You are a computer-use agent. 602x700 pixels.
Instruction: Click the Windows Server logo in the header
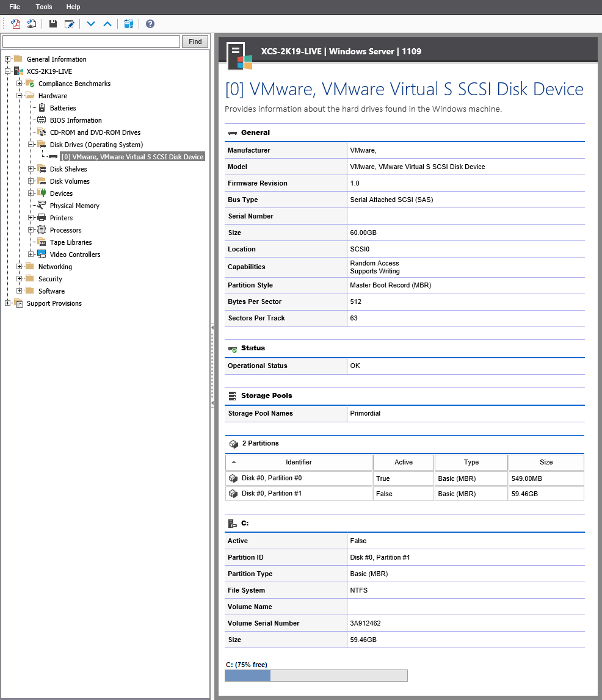pyautogui.click(x=239, y=56)
